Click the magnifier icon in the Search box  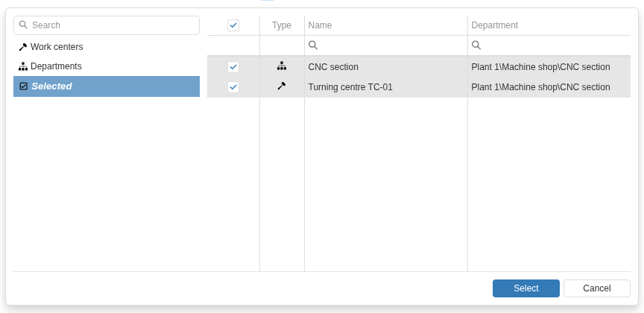click(23, 25)
